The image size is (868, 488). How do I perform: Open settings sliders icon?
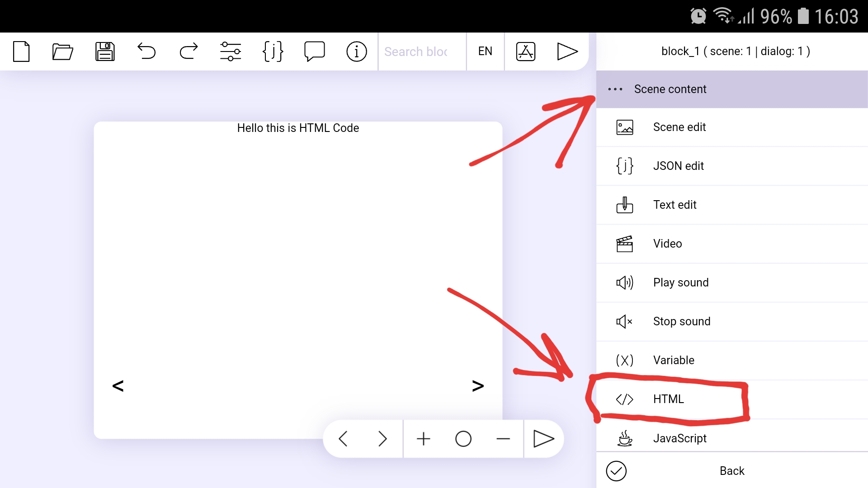pyautogui.click(x=231, y=52)
